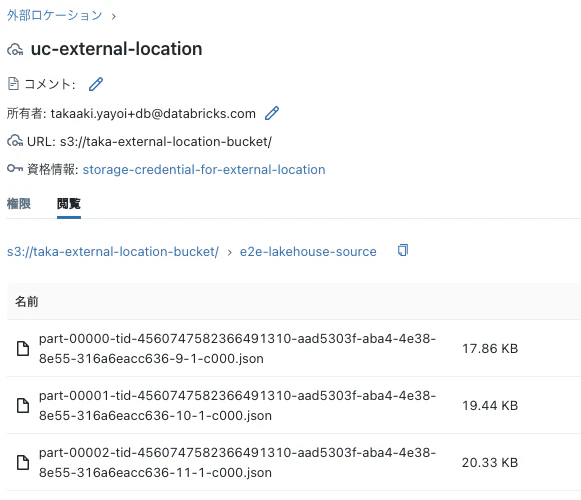581x500 pixels.
Task: Open the e2e-lakehouse-source folder breadcrumb
Action: [308, 252]
